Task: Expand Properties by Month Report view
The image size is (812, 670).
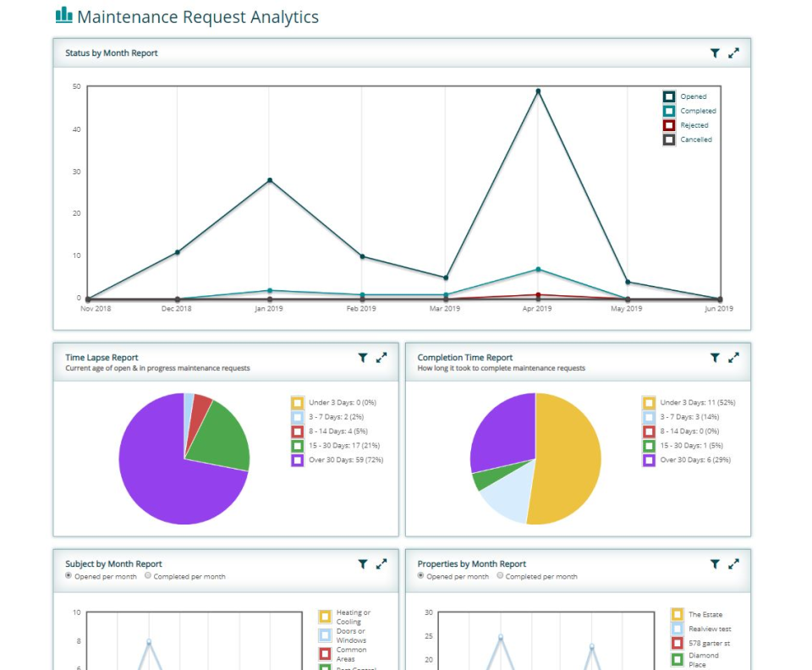Action: click(733, 564)
